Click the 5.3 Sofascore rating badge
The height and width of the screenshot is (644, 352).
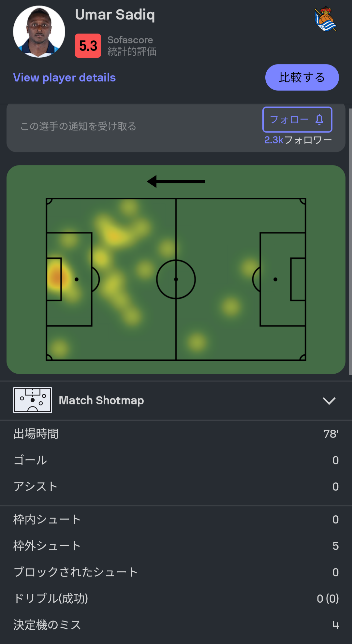[x=88, y=46]
